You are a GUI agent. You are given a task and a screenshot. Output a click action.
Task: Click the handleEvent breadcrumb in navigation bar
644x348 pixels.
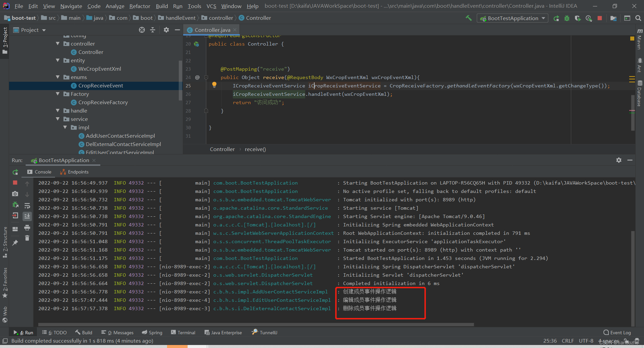click(x=180, y=18)
